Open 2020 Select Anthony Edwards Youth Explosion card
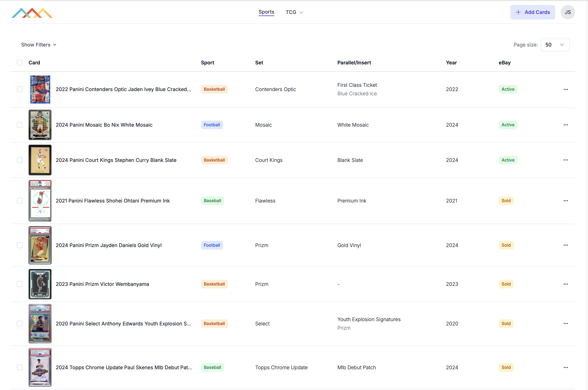The height and width of the screenshot is (390, 588). pyautogui.click(x=123, y=324)
